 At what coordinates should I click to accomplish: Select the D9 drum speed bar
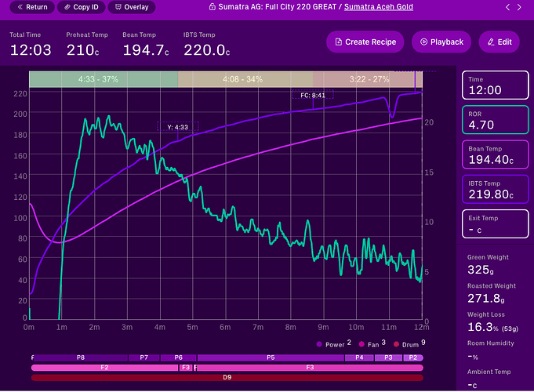coord(227,377)
